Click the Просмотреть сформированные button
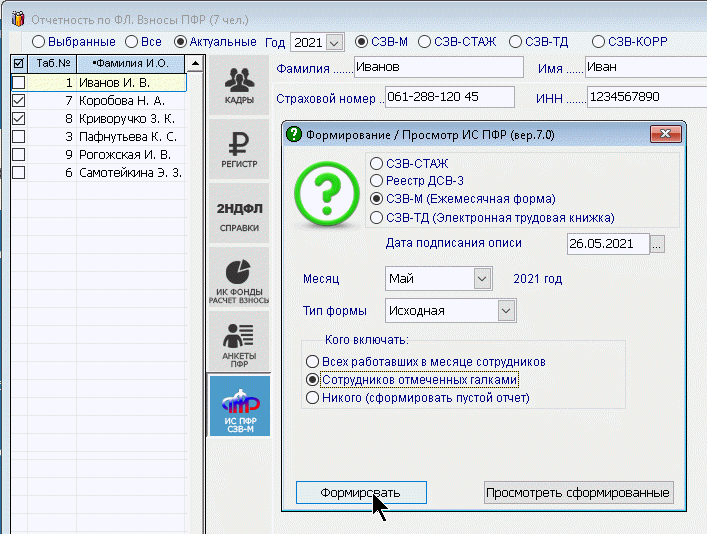Image resolution: width=707 pixels, height=534 pixels. click(x=579, y=493)
